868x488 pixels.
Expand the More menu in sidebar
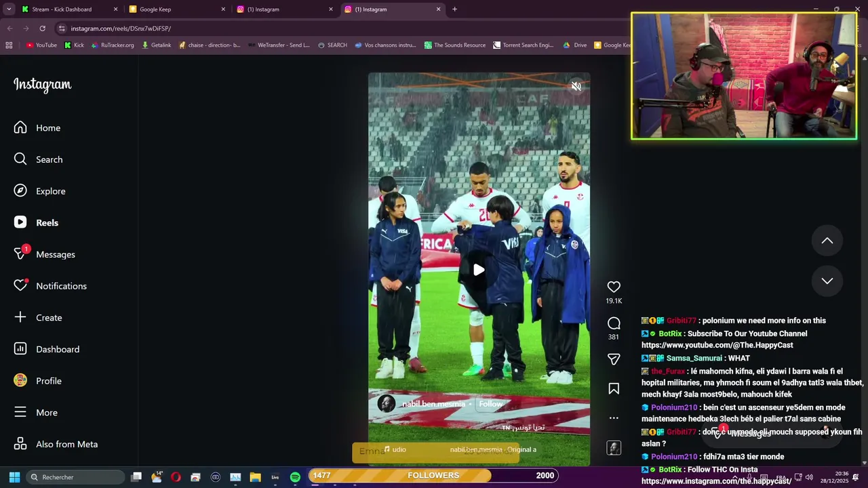[x=36, y=412]
